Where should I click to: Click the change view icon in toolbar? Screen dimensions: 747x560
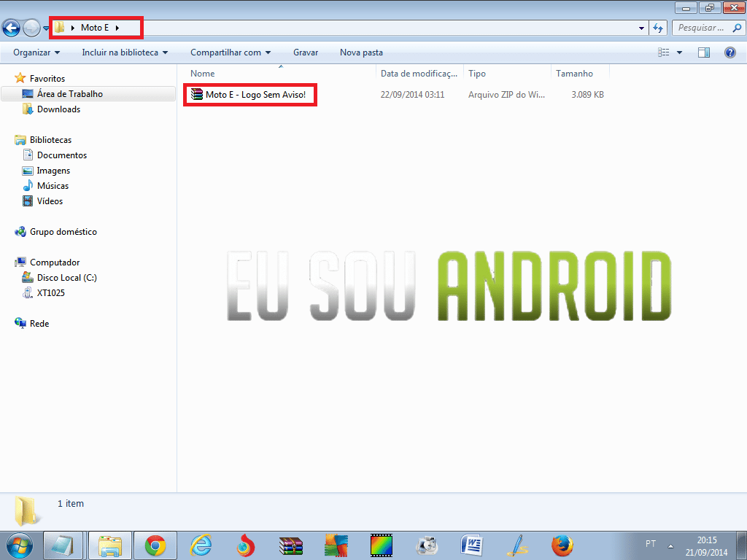663,52
